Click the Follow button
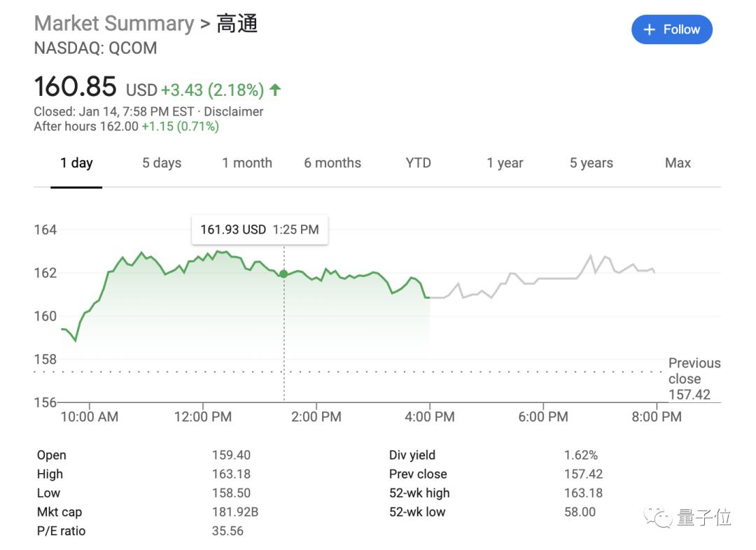Image resolution: width=756 pixels, height=550 pixels. coord(671,29)
